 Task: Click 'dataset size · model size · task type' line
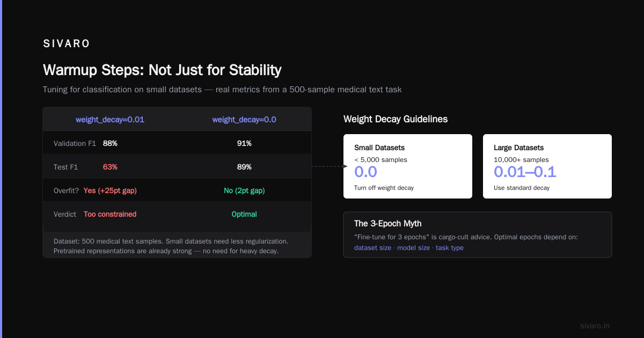[409, 248]
